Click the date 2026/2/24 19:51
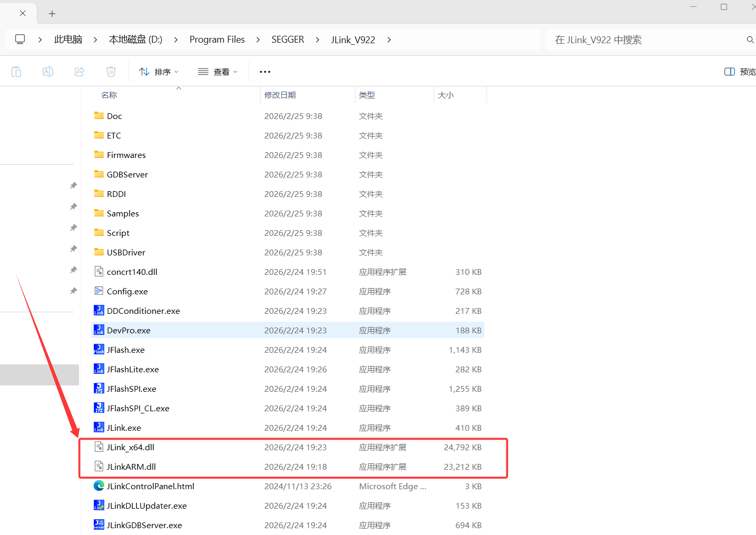 (295, 272)
